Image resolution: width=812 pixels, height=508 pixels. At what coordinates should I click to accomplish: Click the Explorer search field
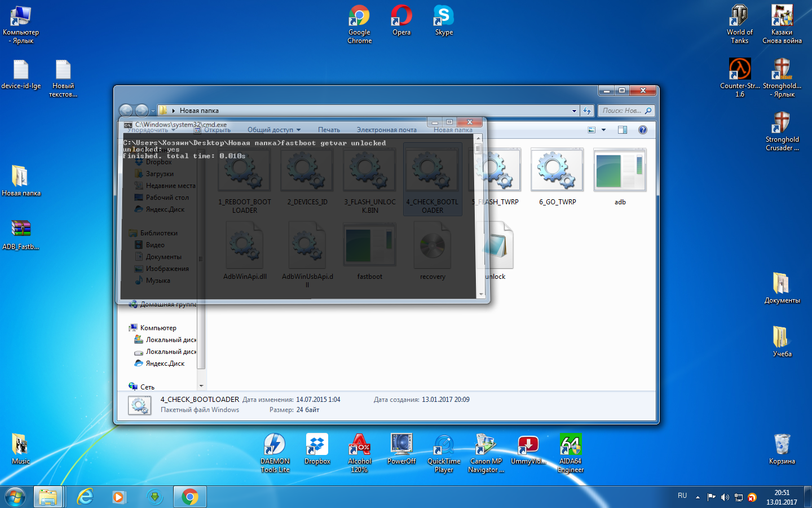click(x=621, y=111)
